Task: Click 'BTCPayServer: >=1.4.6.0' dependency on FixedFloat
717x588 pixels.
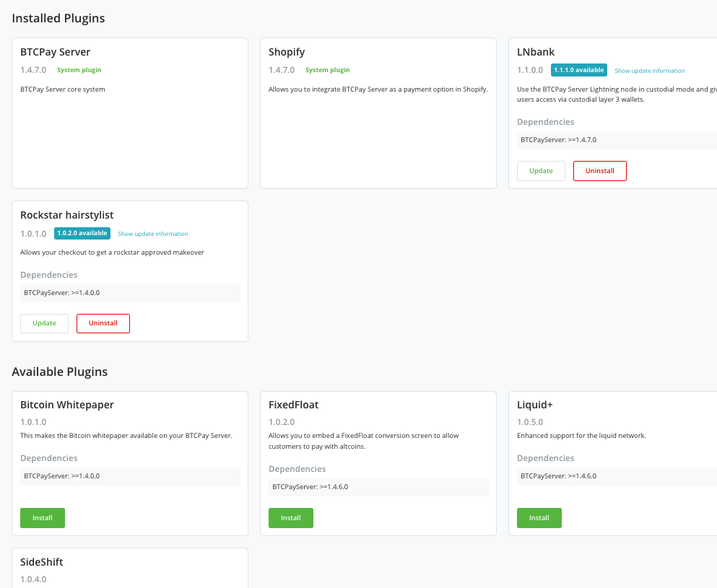Action: tap(310, 487)
